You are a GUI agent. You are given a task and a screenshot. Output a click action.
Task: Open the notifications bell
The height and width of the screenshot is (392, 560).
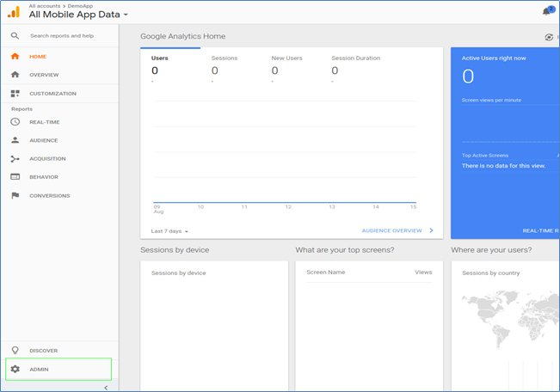click(546, 12)
